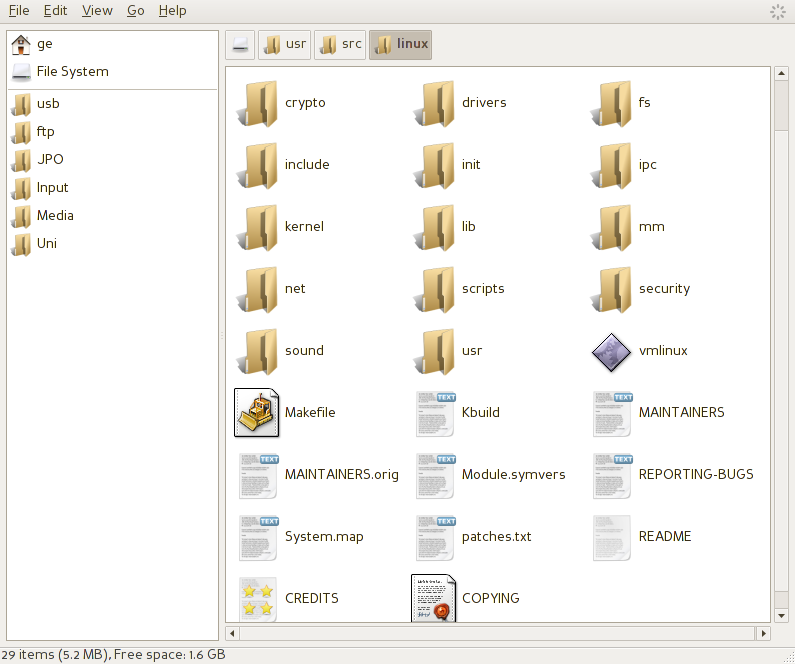The width and height of the screenshot is (795, 664).
Task: Open the usb bookmark in sidebar
Action: click(x=48, y=104)
